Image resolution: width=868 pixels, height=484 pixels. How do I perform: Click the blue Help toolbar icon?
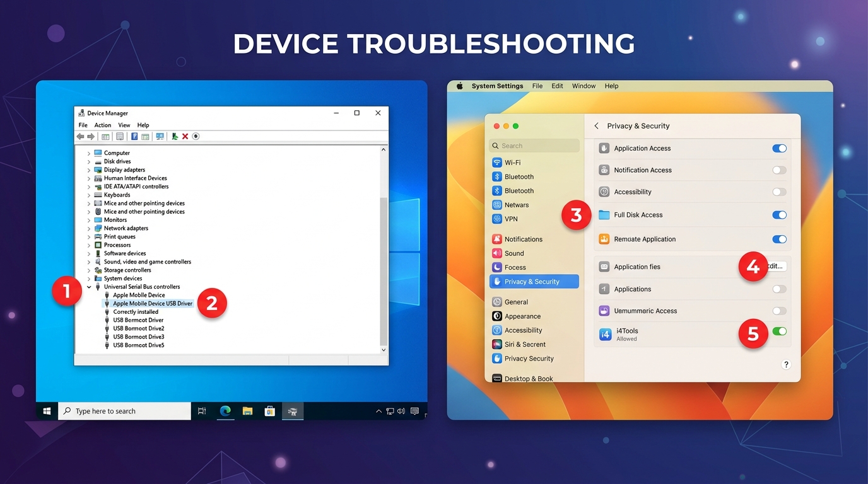coord(134,136)
